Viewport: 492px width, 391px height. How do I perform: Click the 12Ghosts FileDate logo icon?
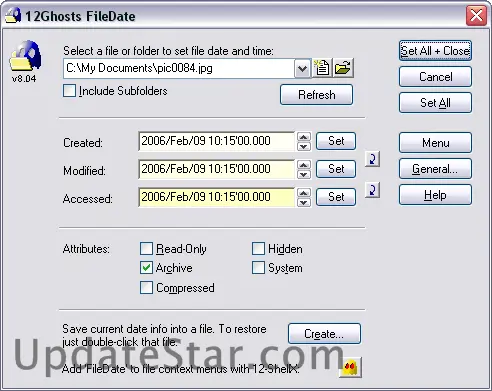[25, 56]
